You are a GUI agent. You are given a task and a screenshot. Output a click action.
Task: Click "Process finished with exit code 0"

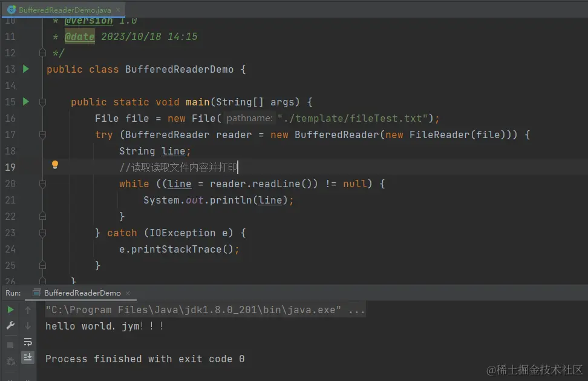click(x=145, y=359)
